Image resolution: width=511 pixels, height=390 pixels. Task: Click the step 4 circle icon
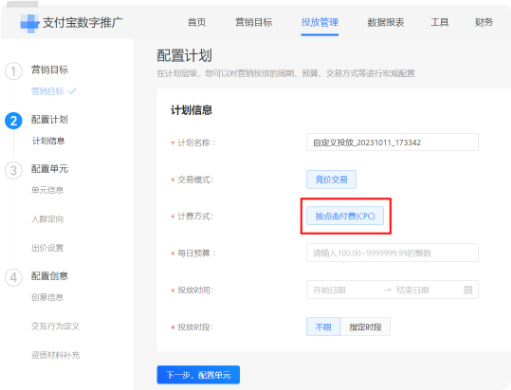13,277
